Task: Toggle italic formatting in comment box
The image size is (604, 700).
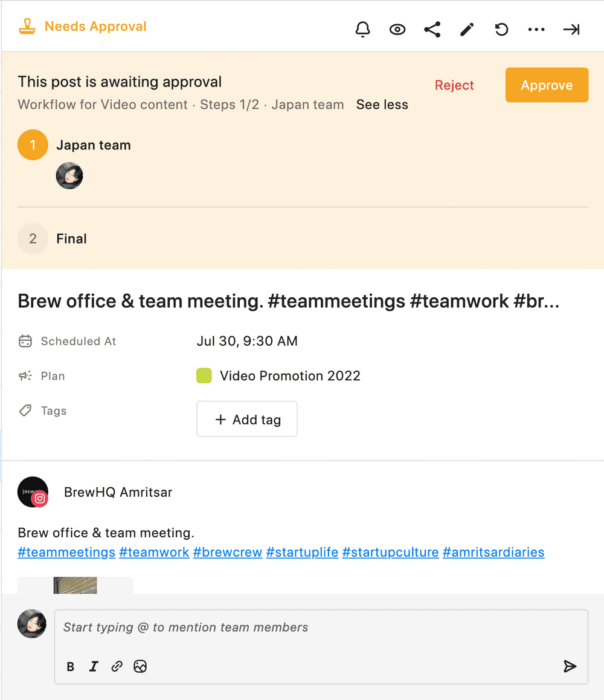Action: [94, 667]
